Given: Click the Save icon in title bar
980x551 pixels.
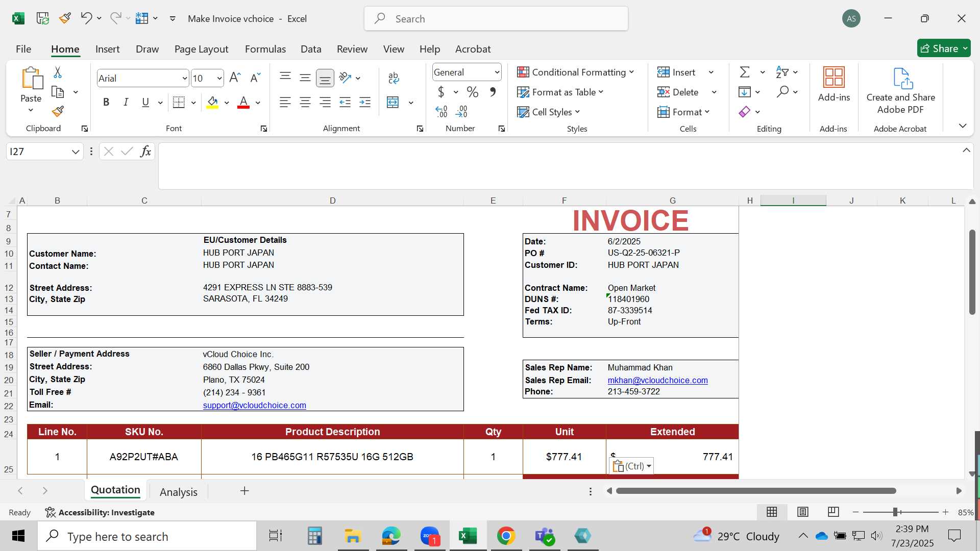Looking at the screenshot, I should (x=43, y=18).
